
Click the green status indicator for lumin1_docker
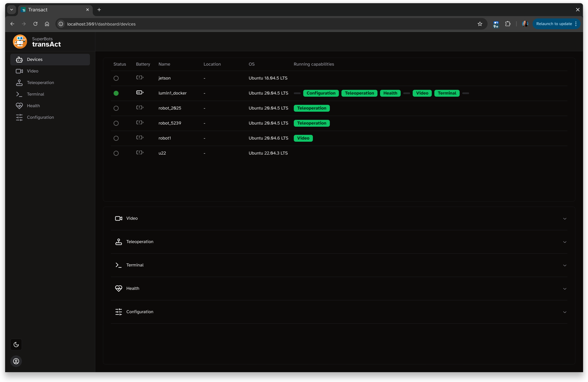click(x=116, y=93)
